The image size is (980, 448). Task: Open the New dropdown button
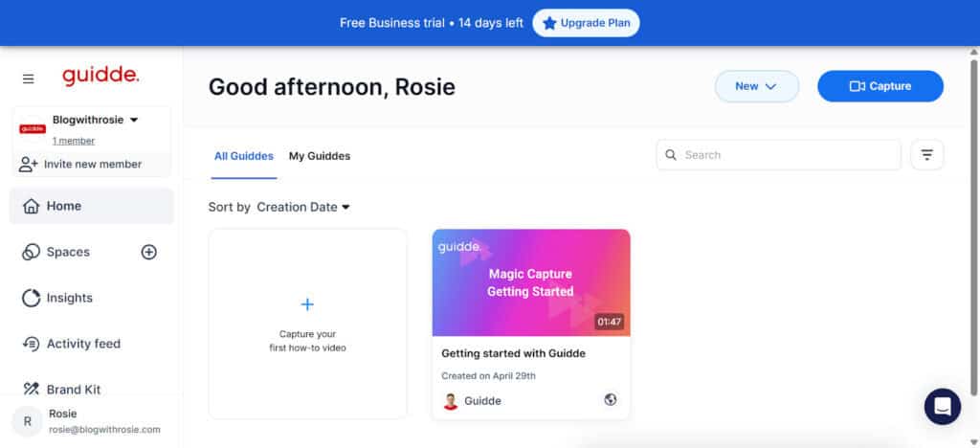click(x=757, y=86)
